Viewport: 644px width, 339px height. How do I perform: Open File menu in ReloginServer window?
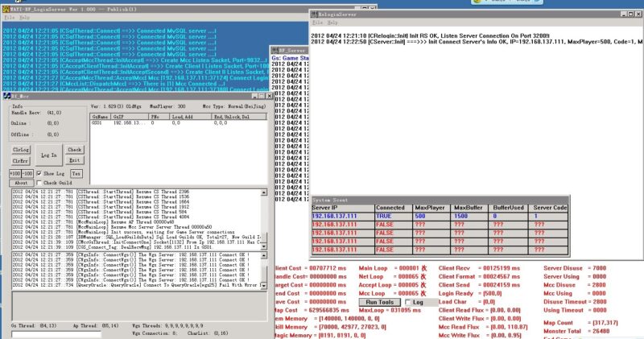point(316,23)
